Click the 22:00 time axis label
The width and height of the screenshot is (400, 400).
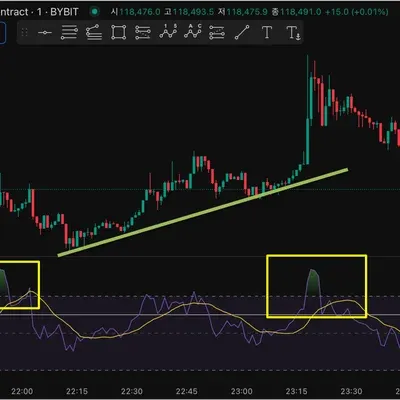(22, 391)
